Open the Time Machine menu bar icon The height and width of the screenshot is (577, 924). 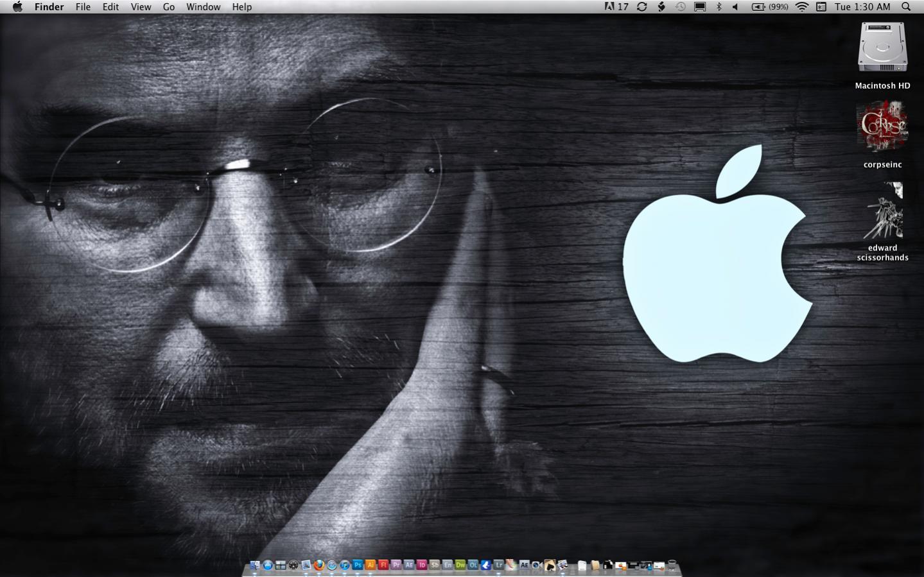tap(681, 6)
